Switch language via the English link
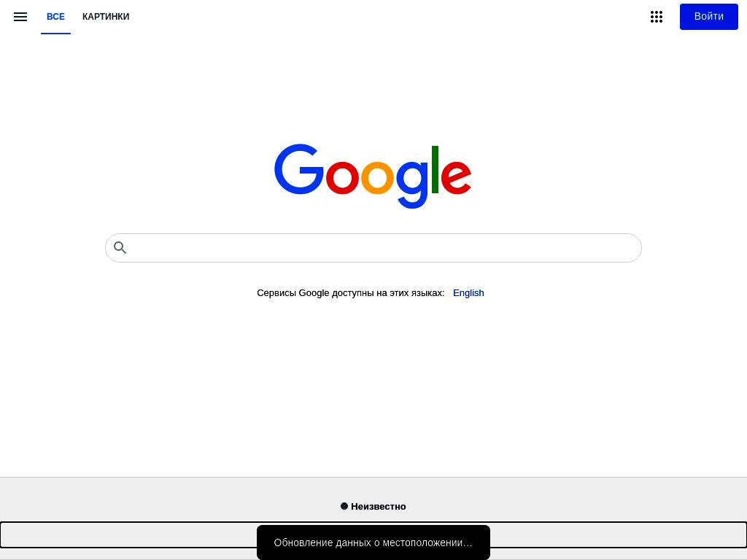Viewport: 747px width, 560px height. click(468, 293)
